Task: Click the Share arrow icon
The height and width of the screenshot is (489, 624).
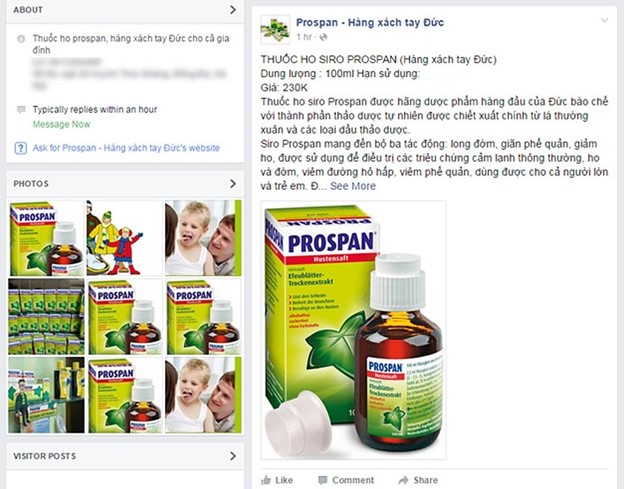Action: tap(403, 480)
